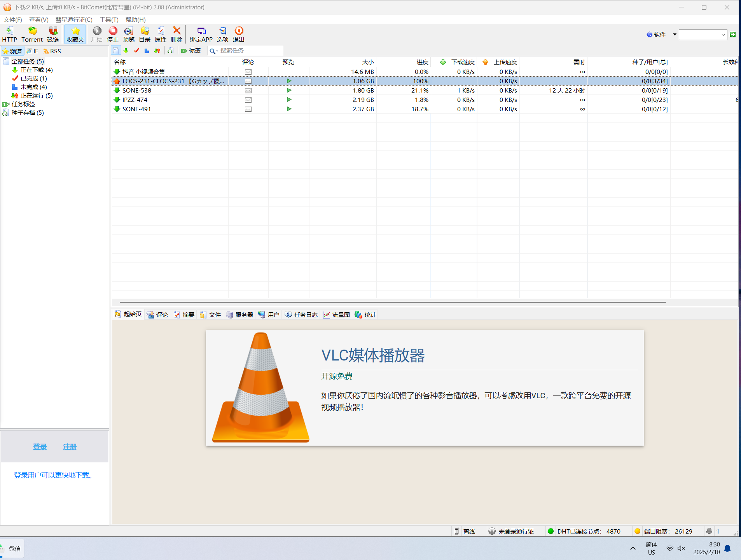Open a Torrent file via toolbar icon
This screenshot has height=560, width=741.
pos(32,34)
